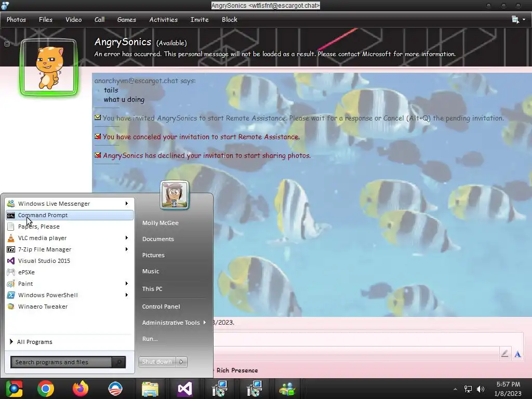The image size is (532, 399).
Task: Launch Windows PowerShell entry
Action: [69, 295]
